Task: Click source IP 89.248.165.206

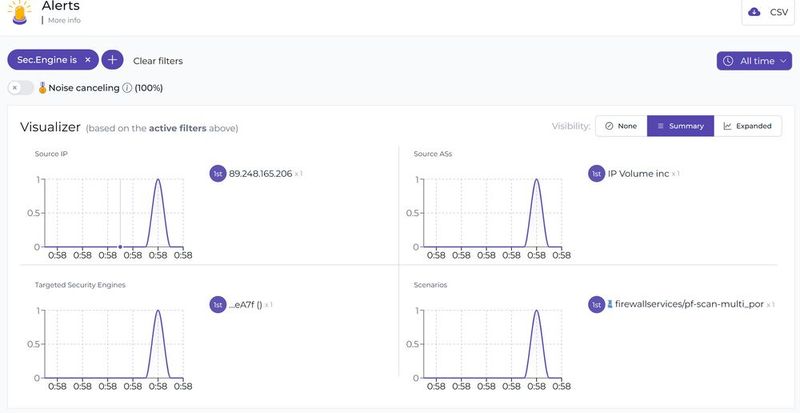Action: pos(260,173)
